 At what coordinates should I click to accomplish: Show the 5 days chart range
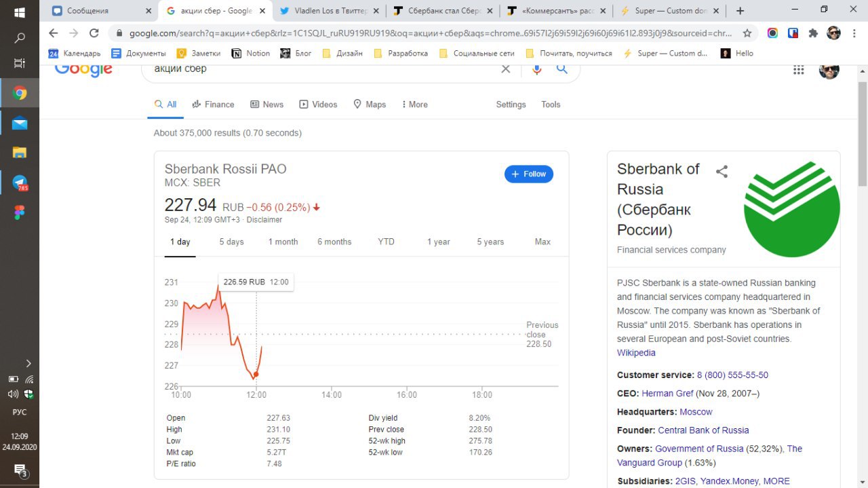point(231,242)
